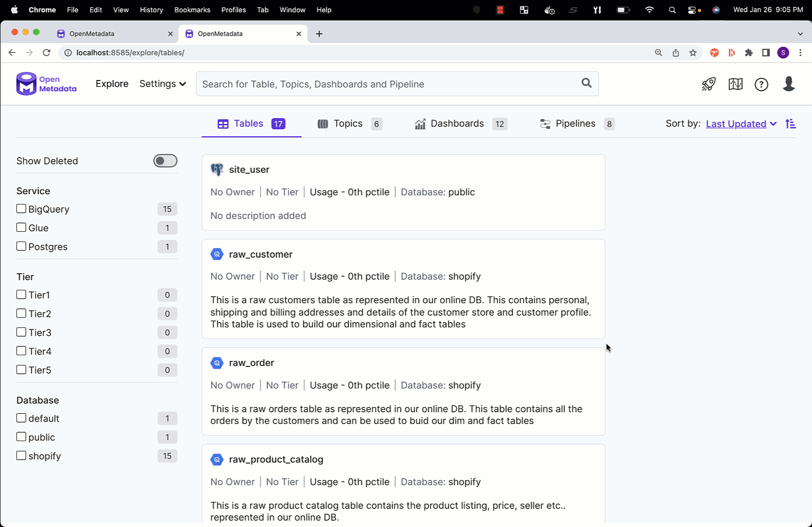Screen dimensions: 812x527
Task: Check the BigQuery service filter
Action: click(x=21, y=209)
